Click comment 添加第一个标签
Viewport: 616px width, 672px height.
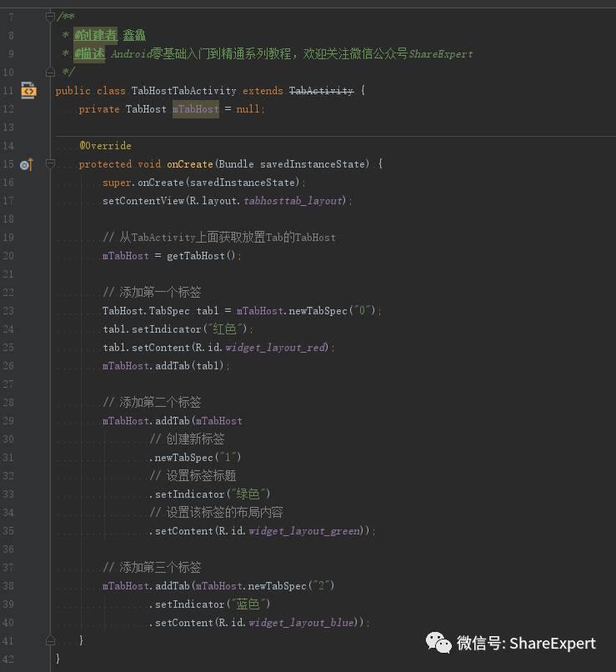[152, 293]
